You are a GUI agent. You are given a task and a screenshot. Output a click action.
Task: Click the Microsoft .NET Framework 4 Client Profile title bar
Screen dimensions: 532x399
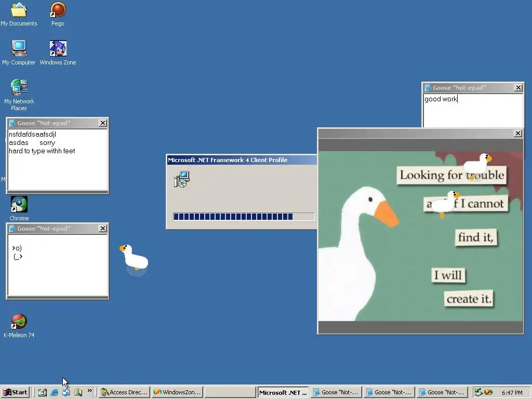(x=242, y=160)
